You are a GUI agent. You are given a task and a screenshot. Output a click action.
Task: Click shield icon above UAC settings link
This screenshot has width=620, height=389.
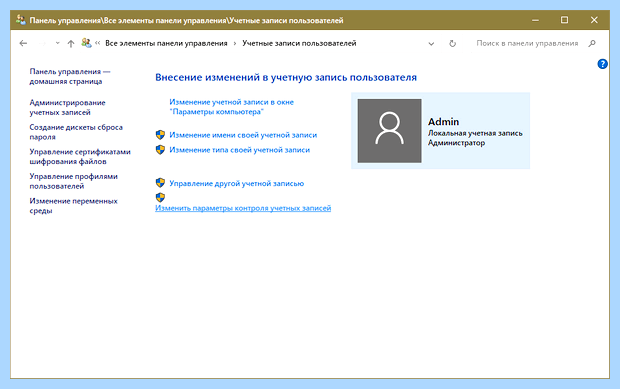tap(160, 197)
